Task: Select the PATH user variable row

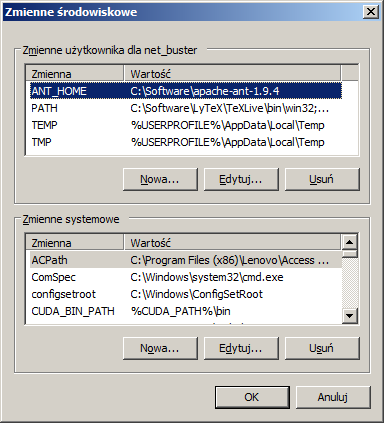Action: (186, 108)
